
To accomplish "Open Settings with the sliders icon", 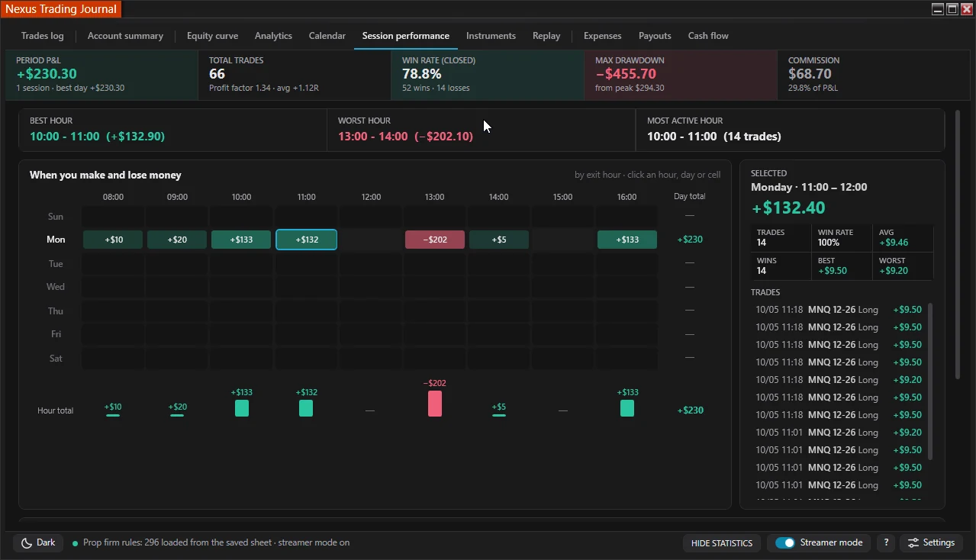I will click(x=931, y=542).
